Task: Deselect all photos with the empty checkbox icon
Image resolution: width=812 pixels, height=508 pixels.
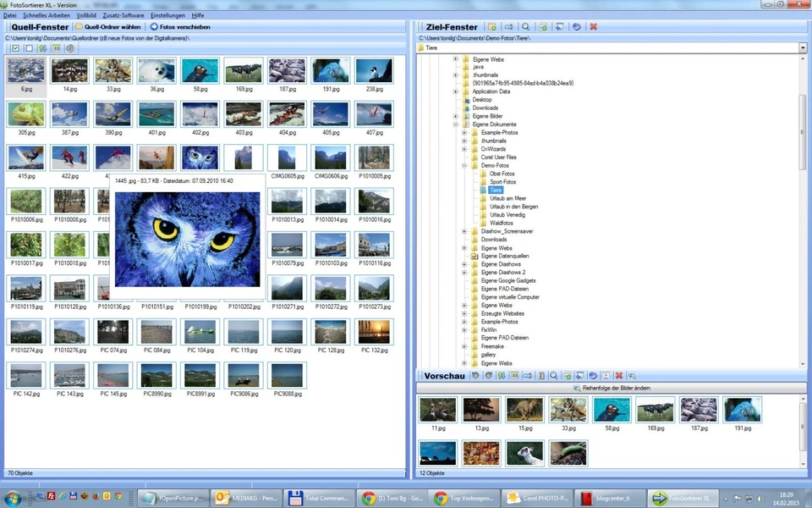Action: [x=28, y=48]
